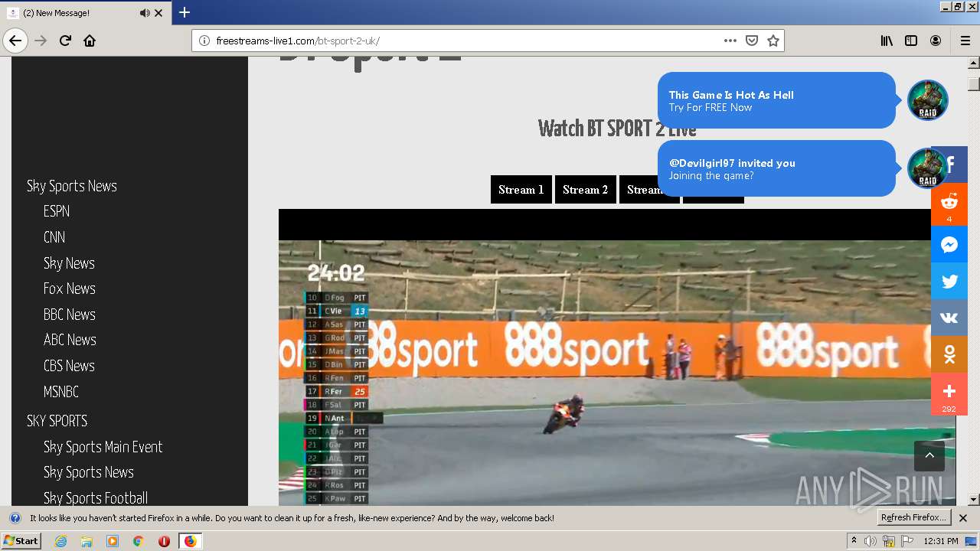The height and width of the screenshot is (551, 980).
Task: Share on Reddit
Action: click(949, 204)
